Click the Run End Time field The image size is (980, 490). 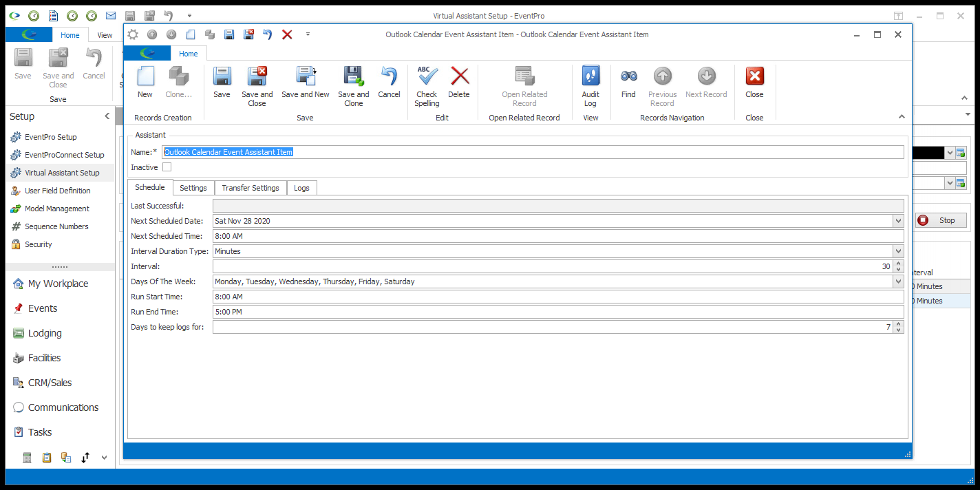tap(558, 312)
